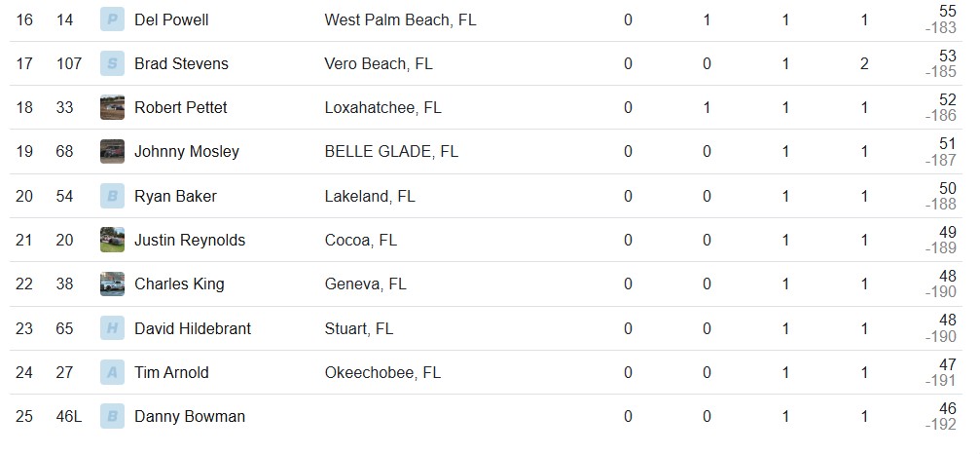Open Justin Reynolds' car photo thumbnail
980x454 pixels.
(x=112, y=240)
